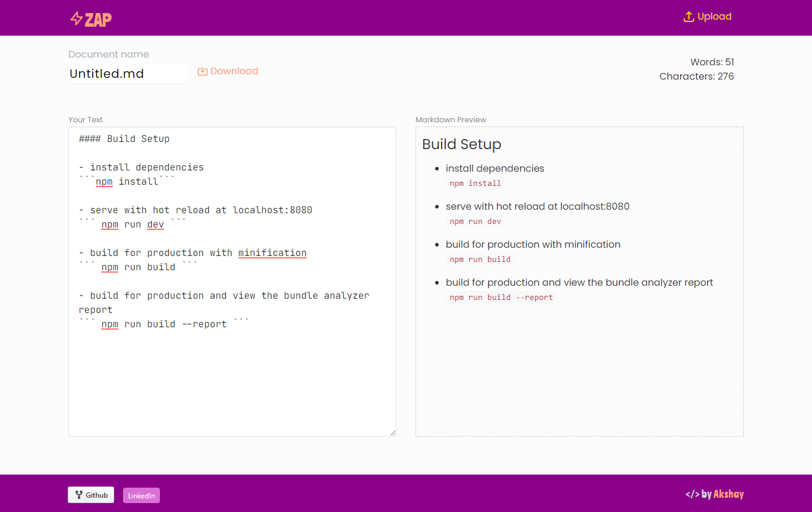Click the download tray icon beside Download

pos(203,71)
